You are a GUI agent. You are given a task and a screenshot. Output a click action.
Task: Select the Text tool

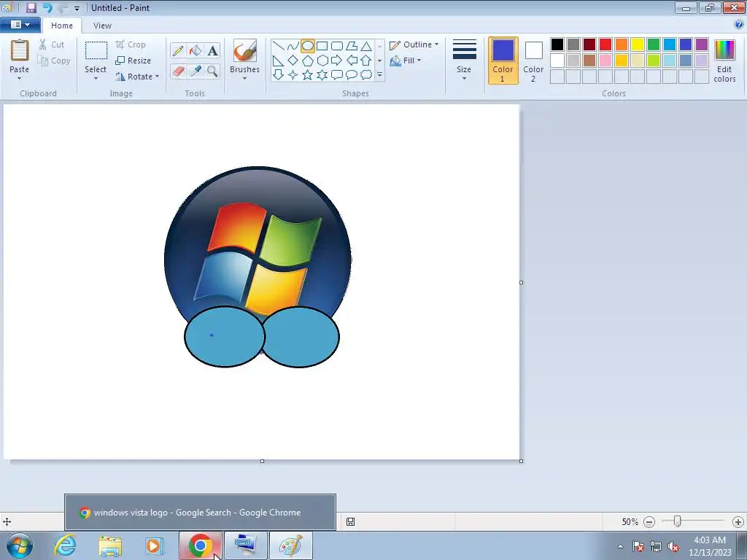click(x=212, y=50)
